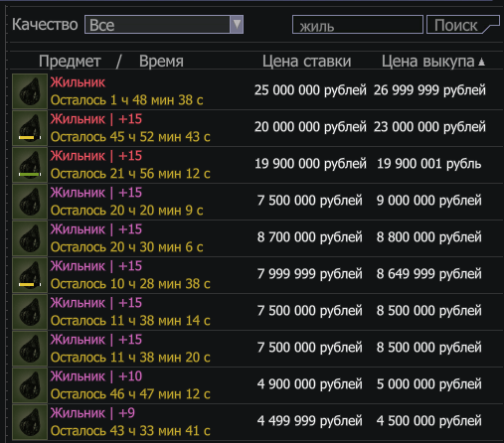Focus the search field containing жиль

click(x=358, y=25)
